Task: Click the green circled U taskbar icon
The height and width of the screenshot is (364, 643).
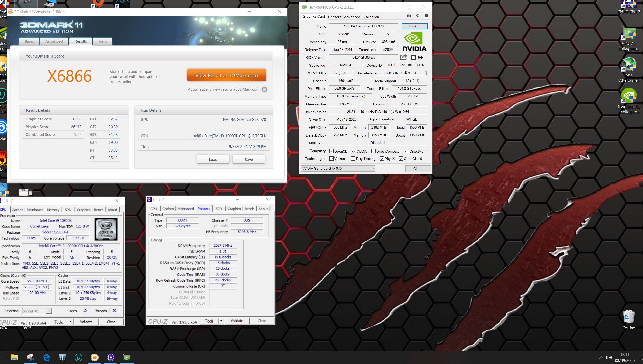Action: pos(79,358)
